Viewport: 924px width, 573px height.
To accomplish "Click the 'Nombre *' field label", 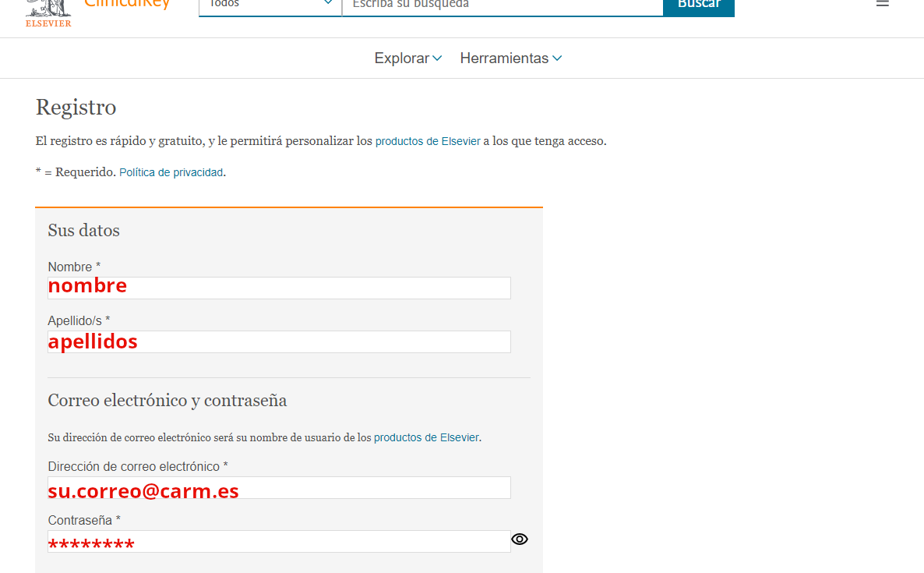I will (x=74, y=267).
